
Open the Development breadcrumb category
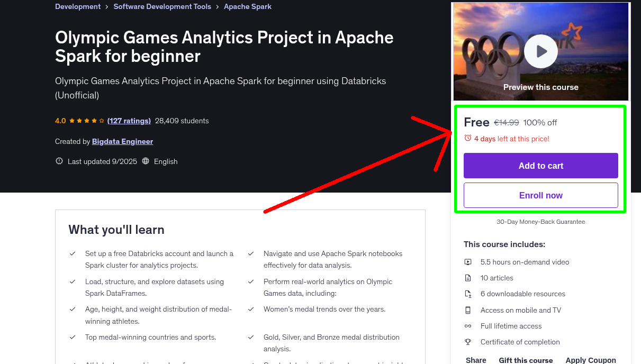(x=78, y=7)
